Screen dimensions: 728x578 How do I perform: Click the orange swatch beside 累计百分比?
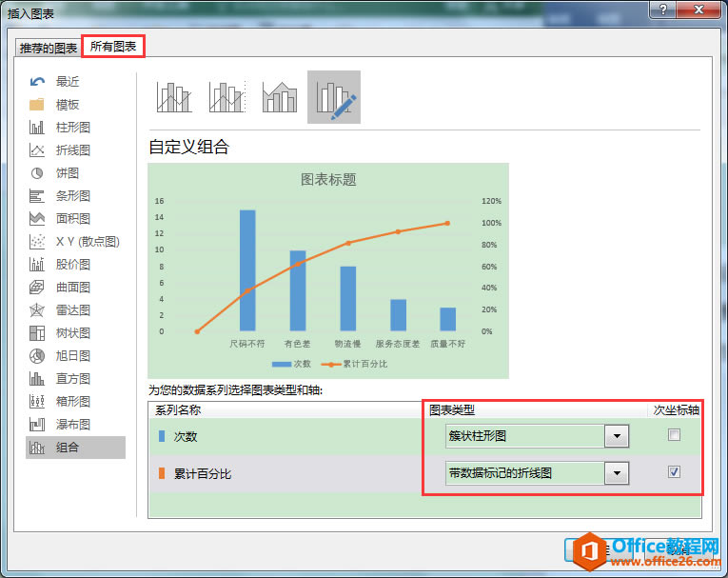[x=162, y=473]
